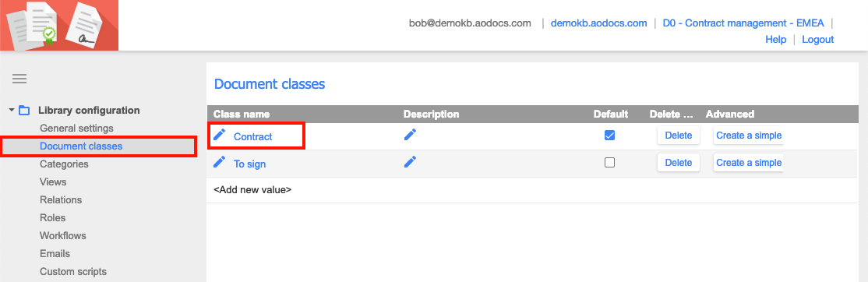Image resolution: width=868 pixels, height=282 pixels.
Task: Go to Workflows section
Action: [x=63, y=235]
